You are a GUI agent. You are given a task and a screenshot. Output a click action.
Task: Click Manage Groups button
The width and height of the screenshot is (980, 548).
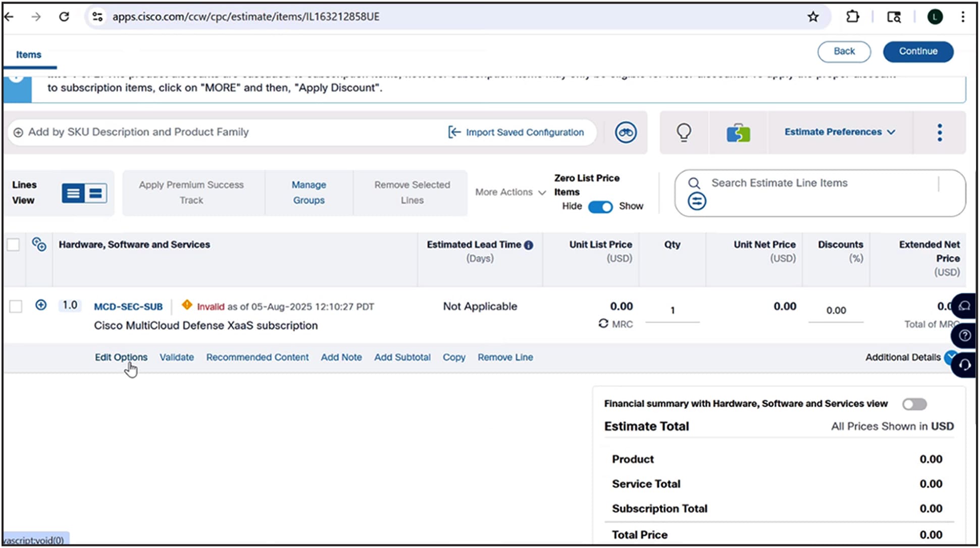(309, 193)
